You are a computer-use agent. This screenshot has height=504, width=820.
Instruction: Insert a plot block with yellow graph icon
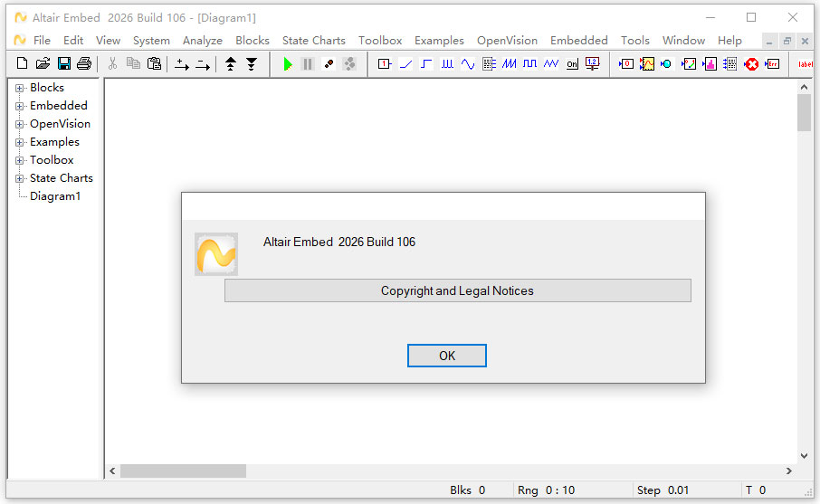tap(647, 63)
